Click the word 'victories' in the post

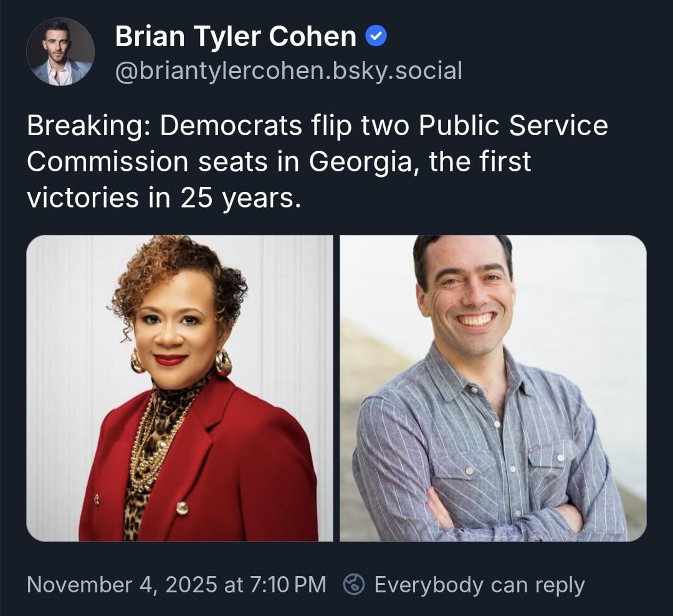coord(83,198)
